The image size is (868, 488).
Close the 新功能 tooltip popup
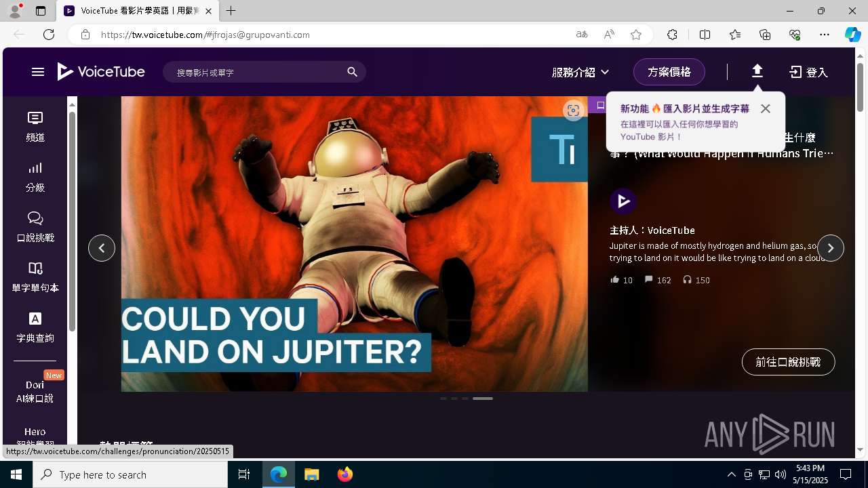[x=766, y=108]
